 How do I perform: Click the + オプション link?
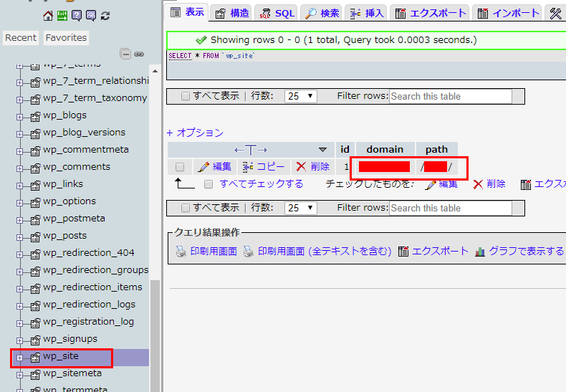tap(195, 133)
